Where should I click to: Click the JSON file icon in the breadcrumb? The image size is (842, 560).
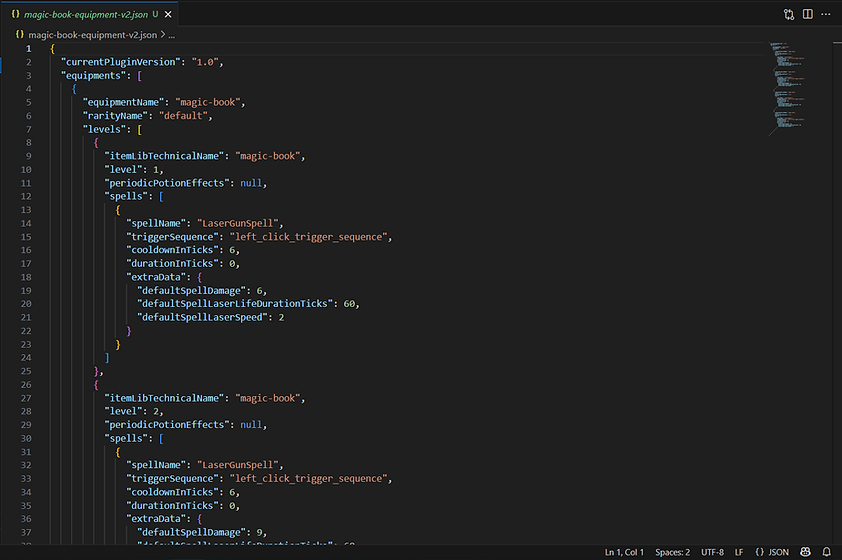pyautogui.click(x=19, y=34)
